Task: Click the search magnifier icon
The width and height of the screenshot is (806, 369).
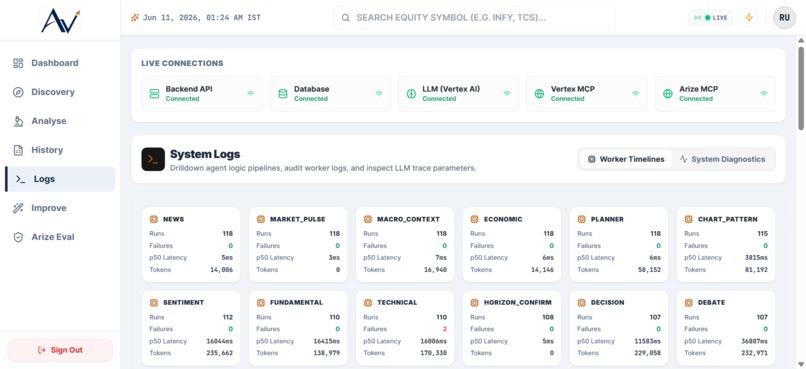Action: [346, 17]
